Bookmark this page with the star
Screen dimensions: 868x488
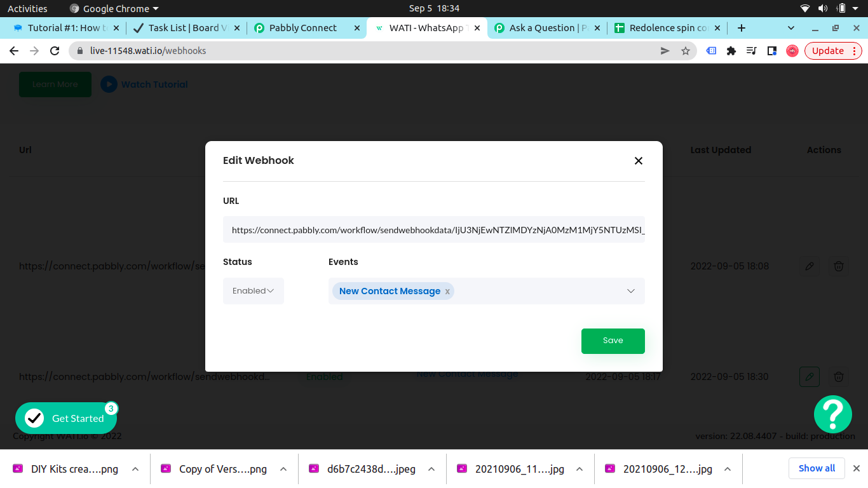point(686,51)
